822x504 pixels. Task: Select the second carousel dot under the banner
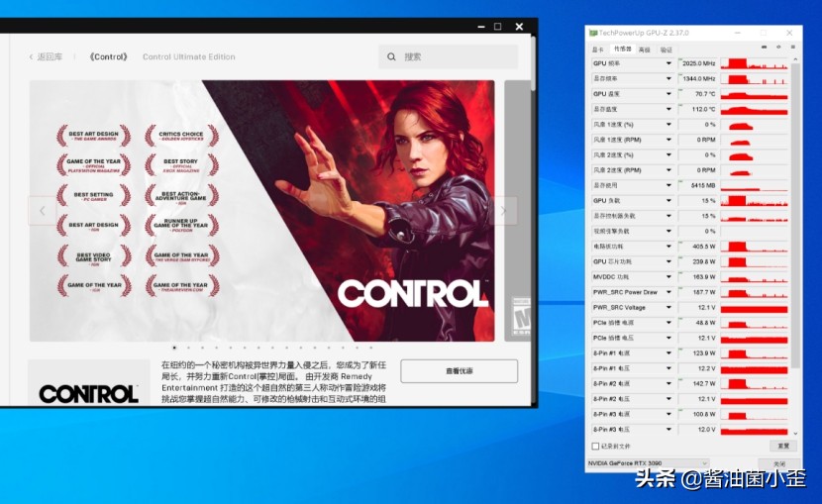coord(189,348)
